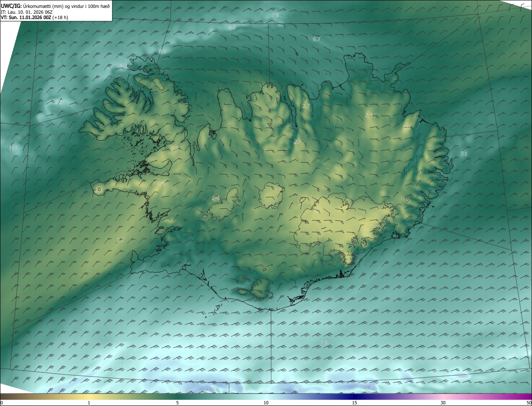Click the 7.8 value label on the map

(x=275, y=15)
